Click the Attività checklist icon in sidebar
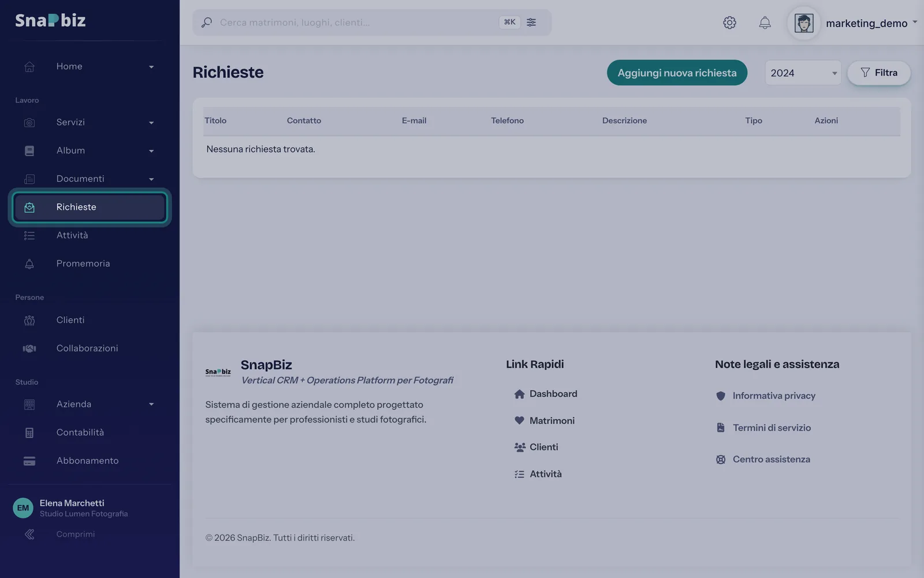924x578 pixels. (29, 236)
